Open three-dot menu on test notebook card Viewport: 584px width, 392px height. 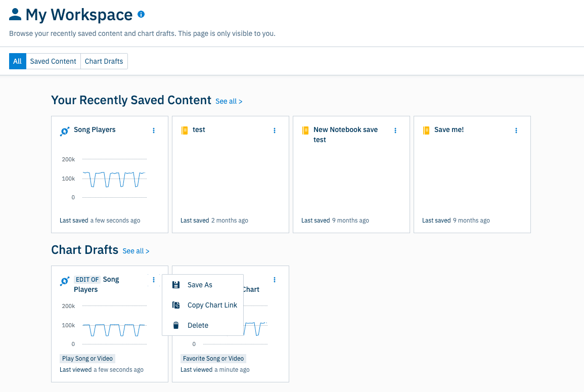click(x=275, y=130)
